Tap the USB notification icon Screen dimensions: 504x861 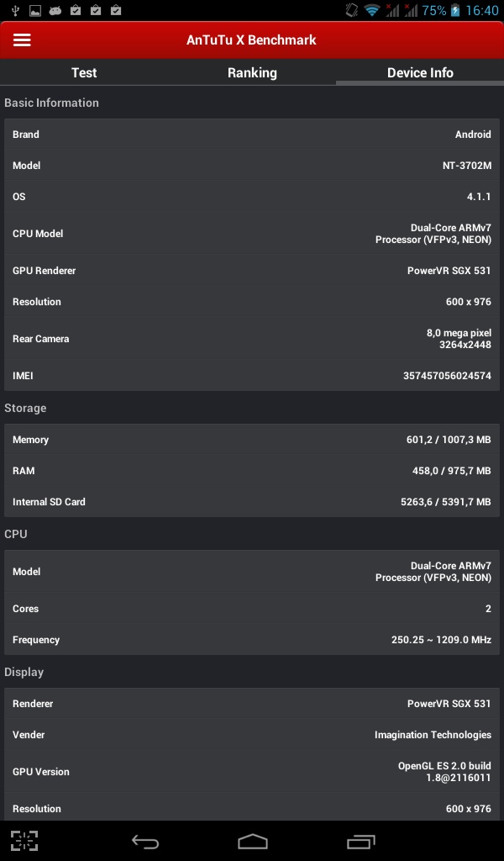(x=15, y=11)
